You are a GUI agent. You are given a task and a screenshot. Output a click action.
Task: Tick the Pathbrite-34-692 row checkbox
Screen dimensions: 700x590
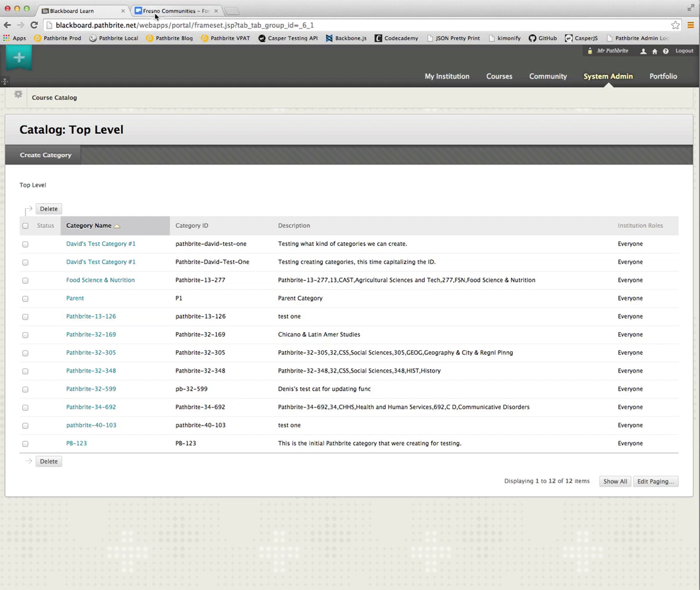(25, 407)
